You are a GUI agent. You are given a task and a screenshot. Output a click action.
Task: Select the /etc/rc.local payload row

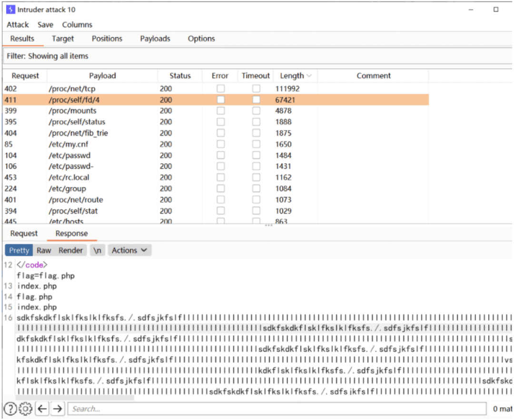click(216, 177)
